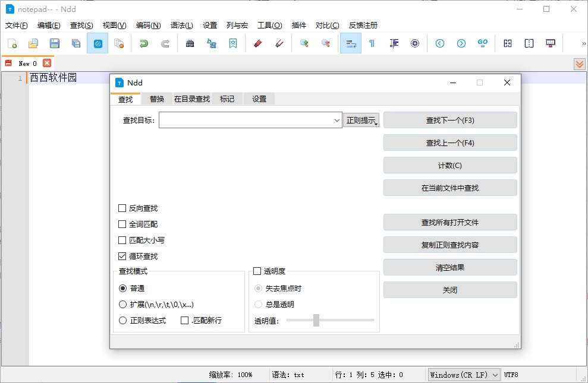Switch to the 在目录查找 tab
The height and width of the screenshot is (383, 588).
pyautogui.click(x=191, y=99)
